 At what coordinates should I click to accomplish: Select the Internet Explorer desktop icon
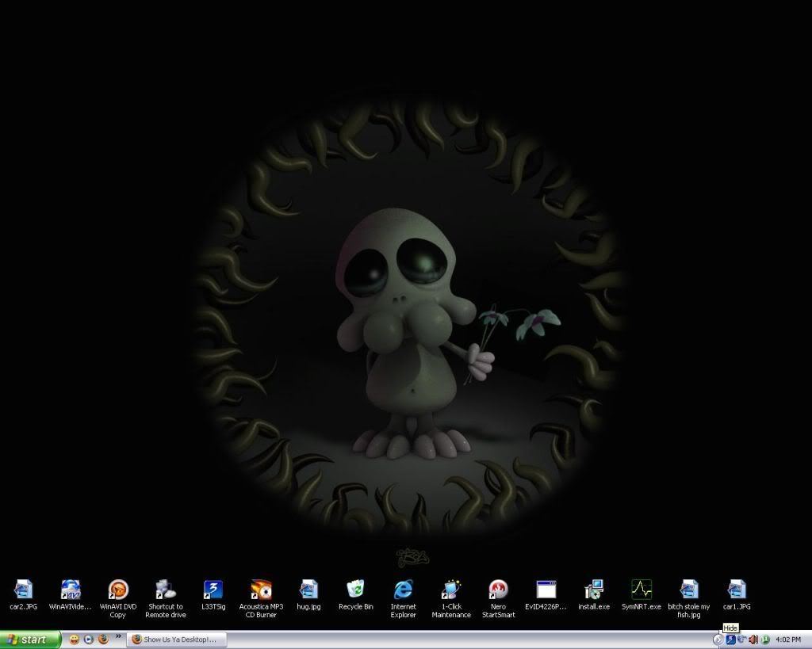click(404, 598)
